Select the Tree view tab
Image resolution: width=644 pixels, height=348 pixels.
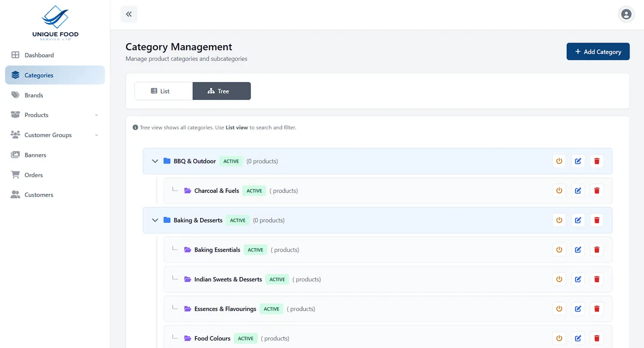tap(222, 91)
